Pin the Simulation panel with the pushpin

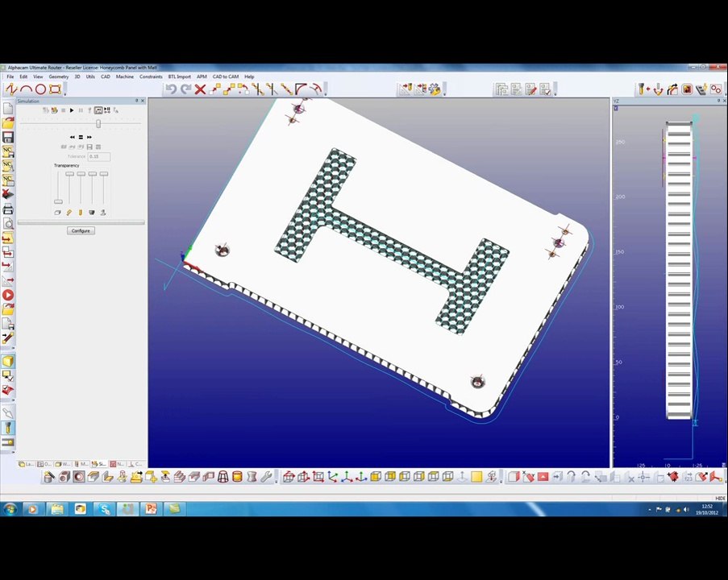(136, 101)
